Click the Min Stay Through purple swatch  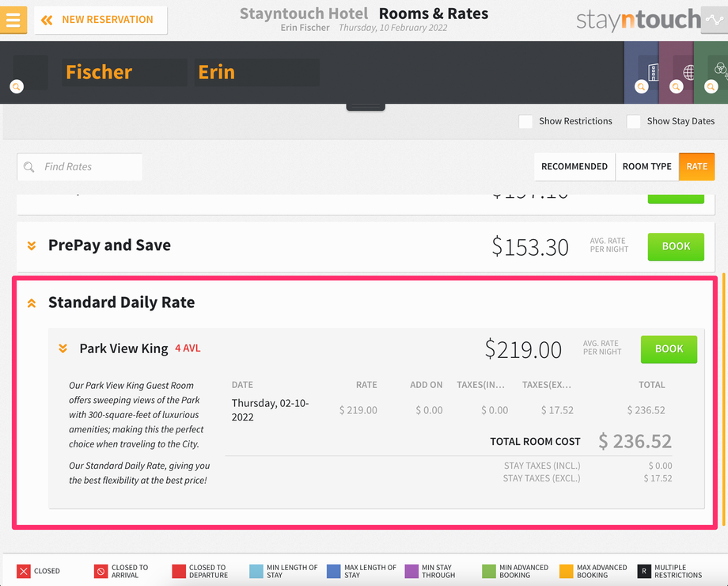(411, 571)
